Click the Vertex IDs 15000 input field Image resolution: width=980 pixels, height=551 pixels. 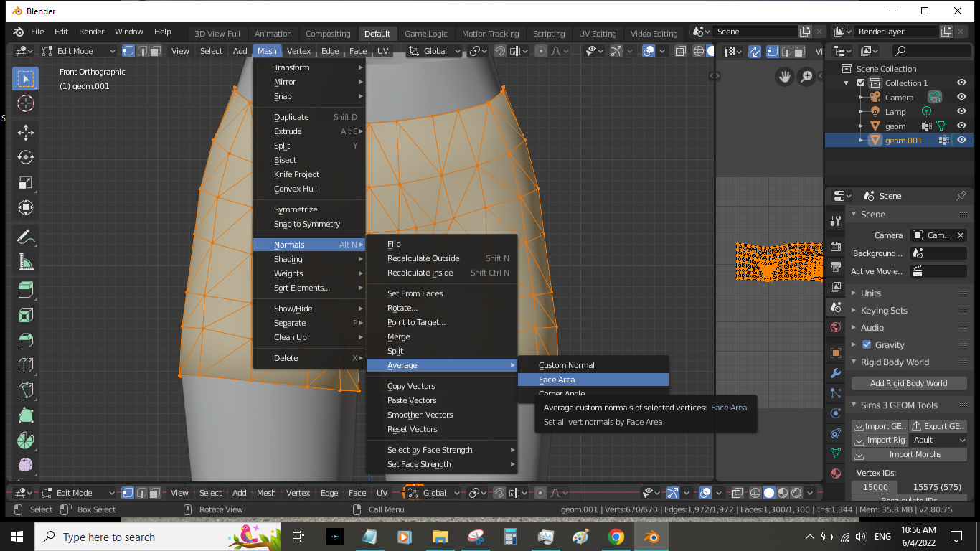click(875, 487)
